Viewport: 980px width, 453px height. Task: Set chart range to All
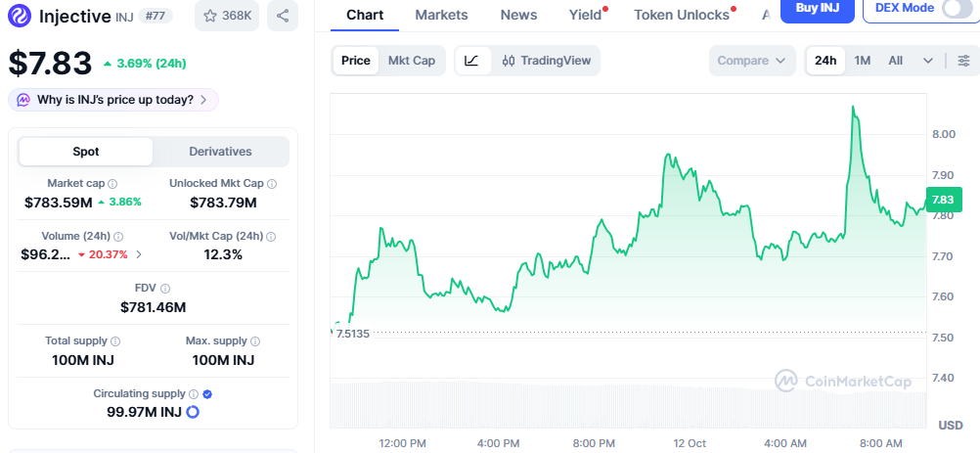[x=896, y=61]
